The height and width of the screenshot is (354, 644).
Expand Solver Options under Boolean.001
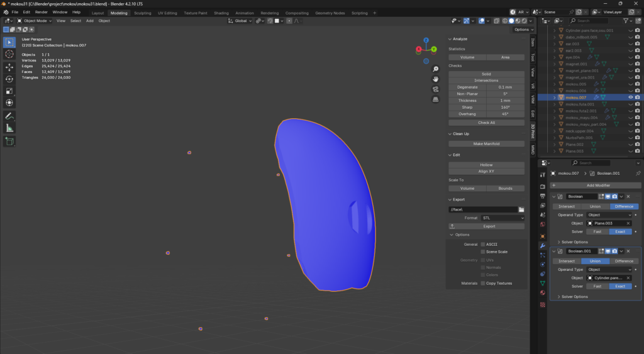coord(572,297)
